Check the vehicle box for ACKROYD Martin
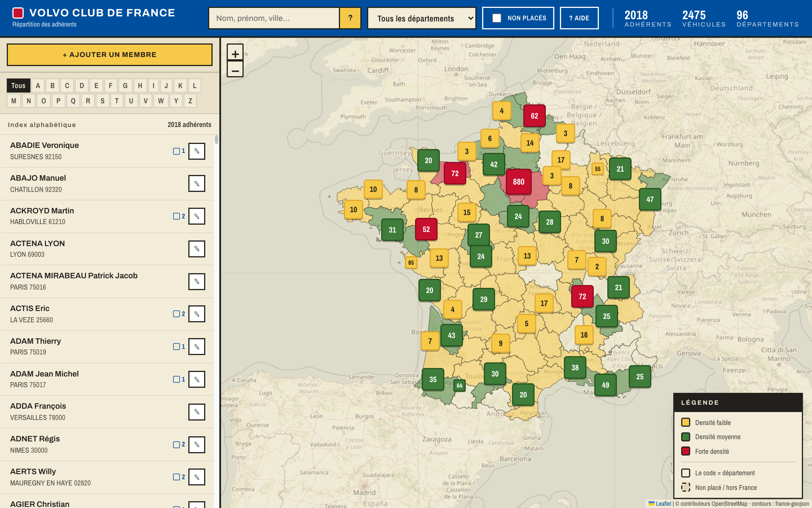The image size is (812, 508). 176,216
